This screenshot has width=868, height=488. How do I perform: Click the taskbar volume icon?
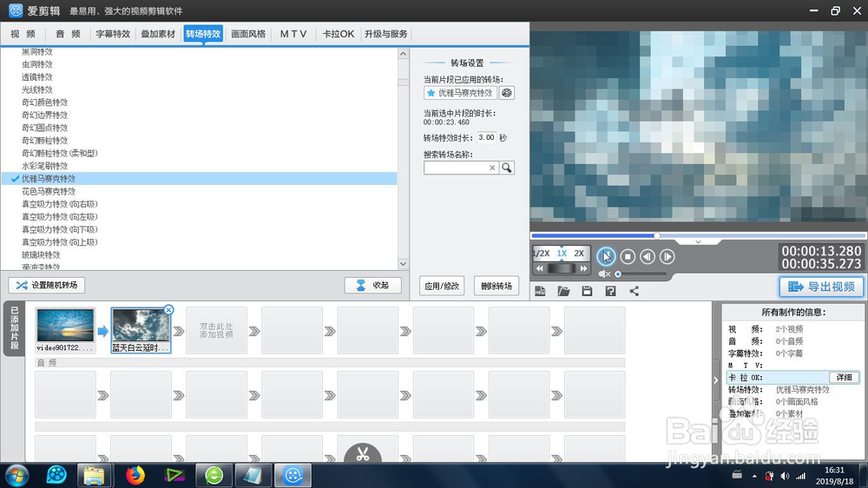point(785,476)
